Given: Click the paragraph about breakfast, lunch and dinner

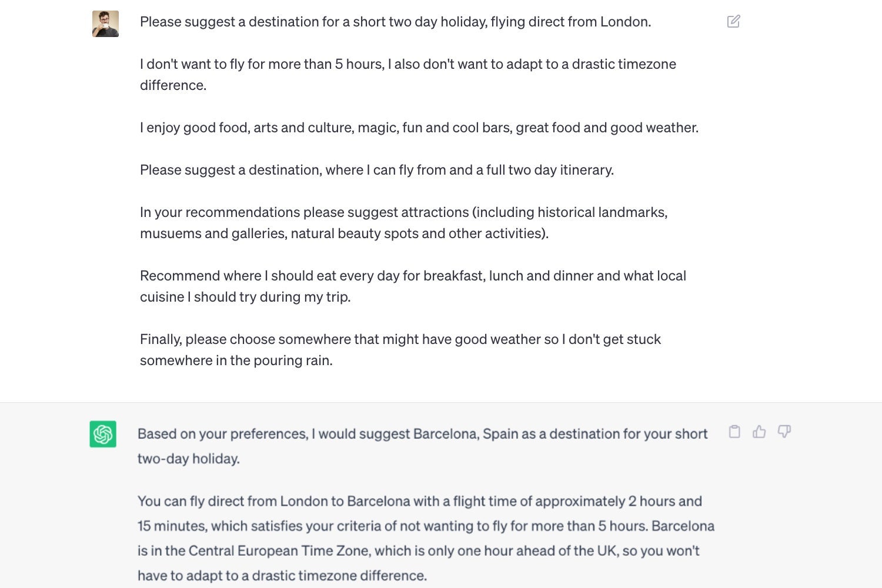Looking at the screenshot, I should (413, 286).
